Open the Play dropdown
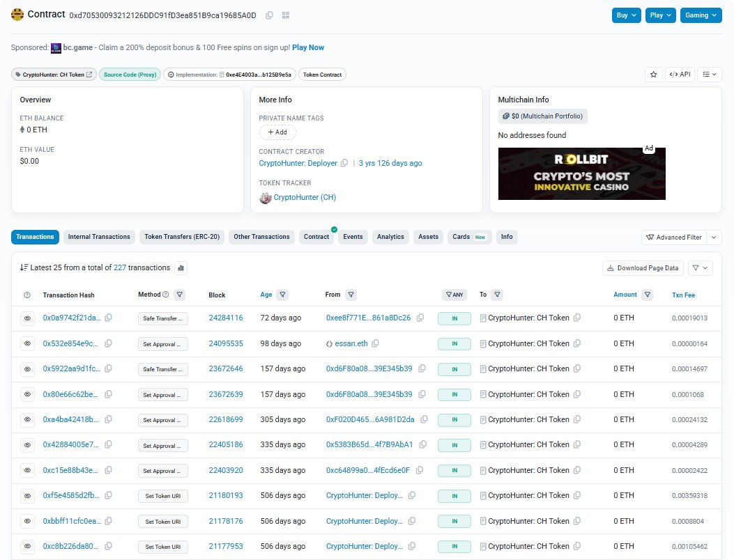 [x=661, y=15]
